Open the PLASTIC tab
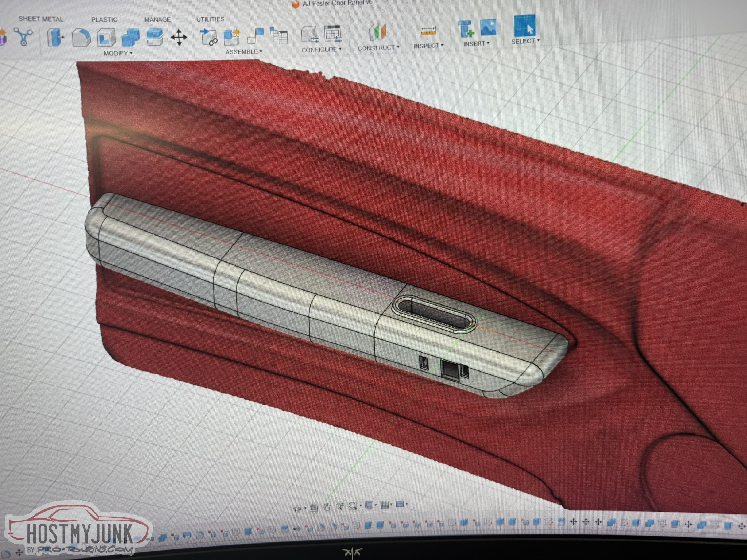This screenshot has height=560, width=747. (x=104, y=19)
